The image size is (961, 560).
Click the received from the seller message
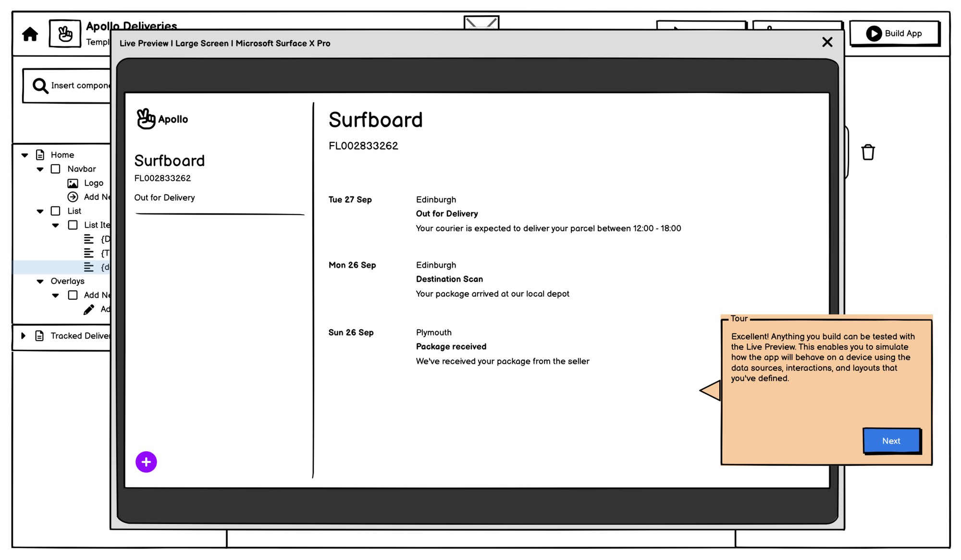tap(502, 361)
